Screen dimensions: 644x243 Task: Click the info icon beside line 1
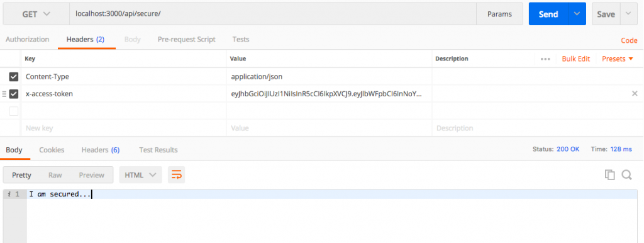(9, 194)
